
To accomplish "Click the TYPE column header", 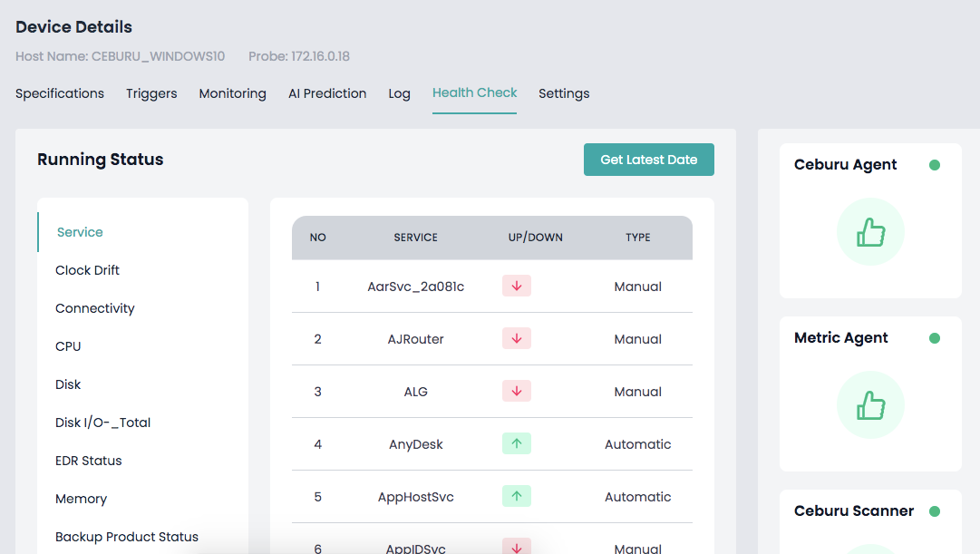I will click(x=638, y=238).
